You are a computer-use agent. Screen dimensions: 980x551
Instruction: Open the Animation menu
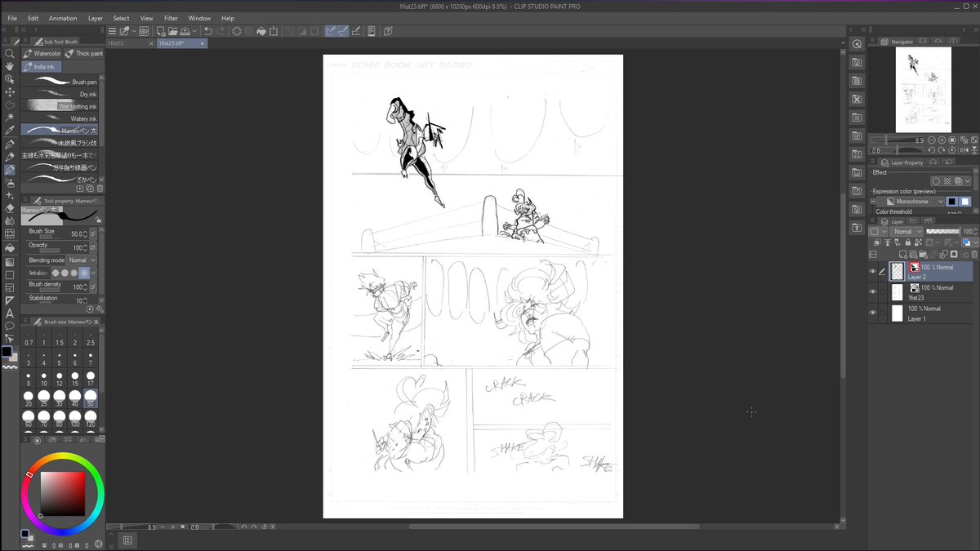tap(63, 18)
